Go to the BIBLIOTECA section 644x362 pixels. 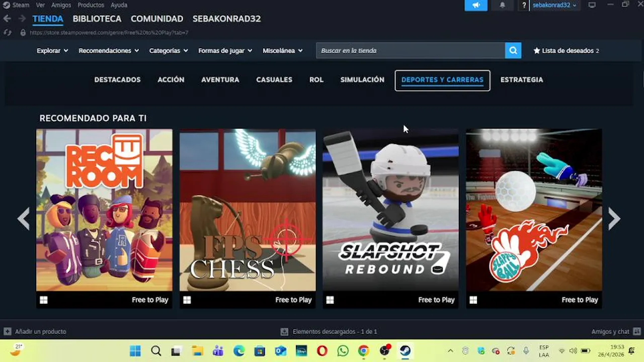(x=97, y=19)
